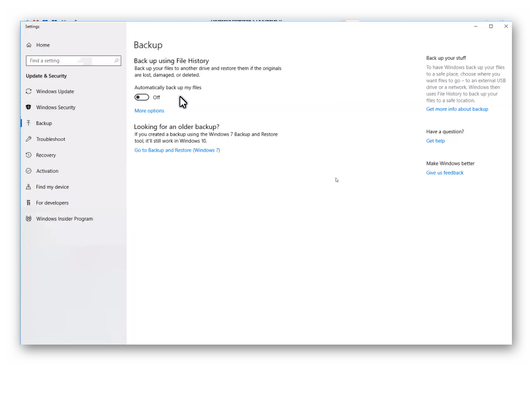The width and height of the screenshot is (532, 415).
Task: Open For developers settings
Action: [52, 202]
